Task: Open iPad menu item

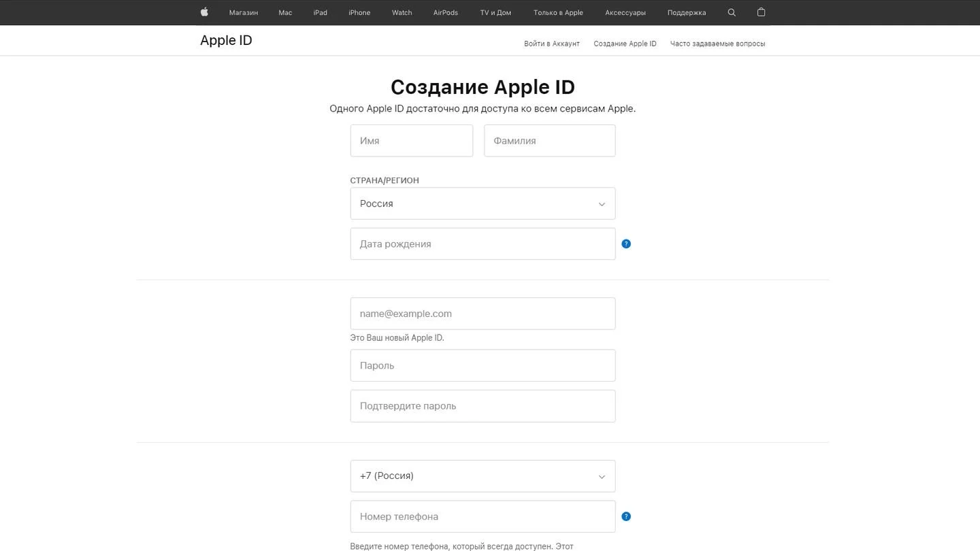Action: click(321, 12)
